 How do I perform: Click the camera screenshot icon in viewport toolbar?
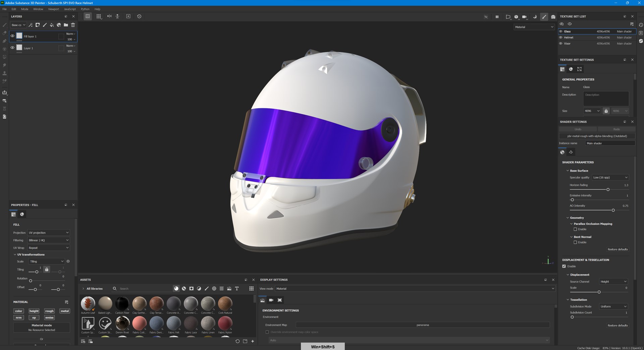pos(553,16)
